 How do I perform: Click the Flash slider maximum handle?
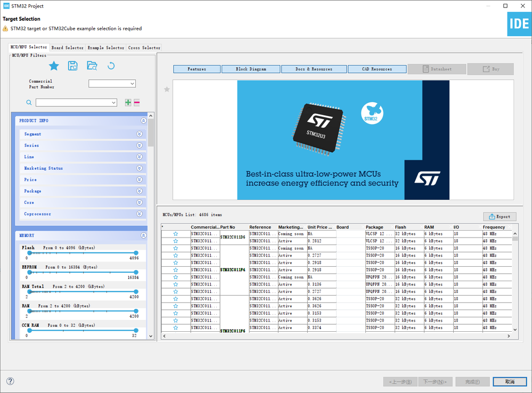[136, 253]
